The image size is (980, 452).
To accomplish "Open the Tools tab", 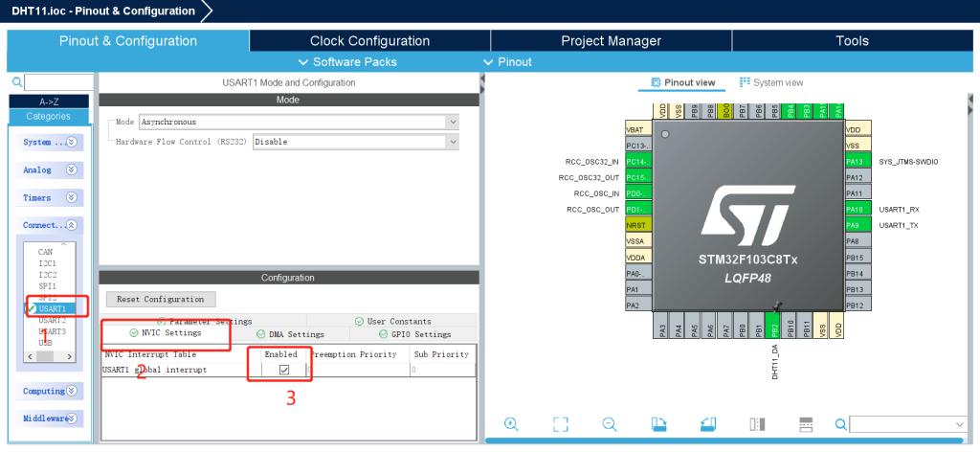I will [x=852, y=41].
